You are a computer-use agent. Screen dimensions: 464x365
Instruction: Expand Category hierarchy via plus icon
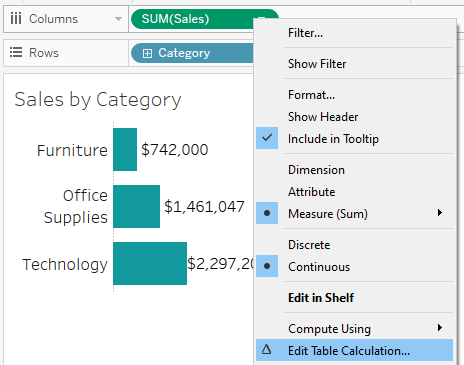click(x=147, y=53)
